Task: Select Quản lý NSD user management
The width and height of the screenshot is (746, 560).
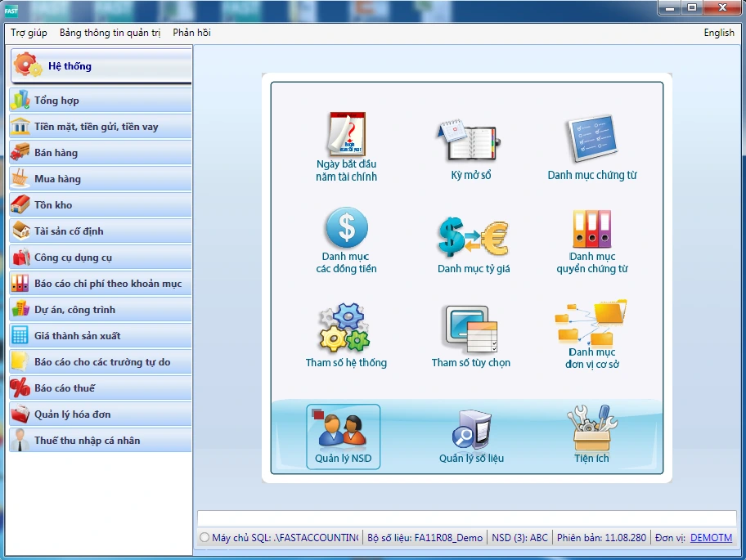Action: click(x=343, y=437)
